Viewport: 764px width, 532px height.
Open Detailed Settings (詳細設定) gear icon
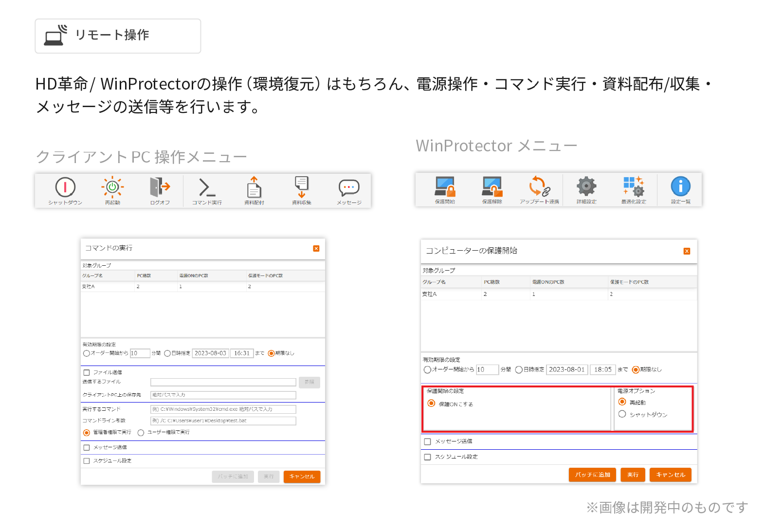(x=586, y=186)
